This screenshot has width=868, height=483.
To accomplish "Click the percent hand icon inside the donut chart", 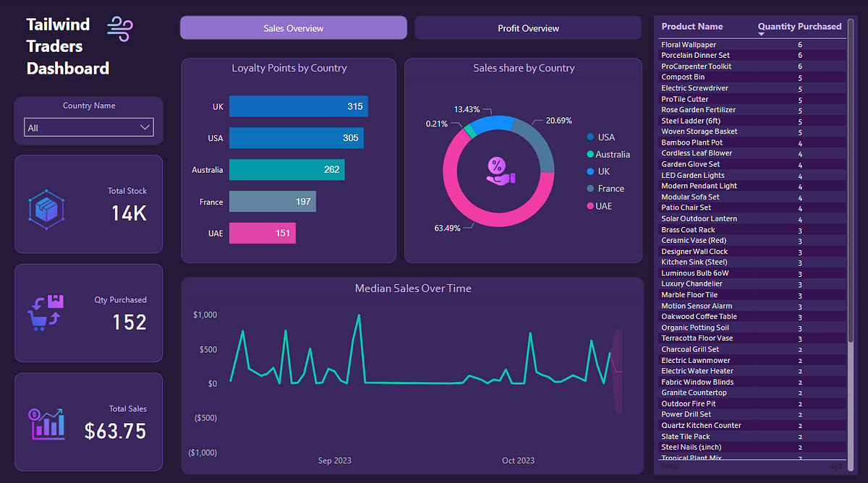I will (x=499, y=171).
